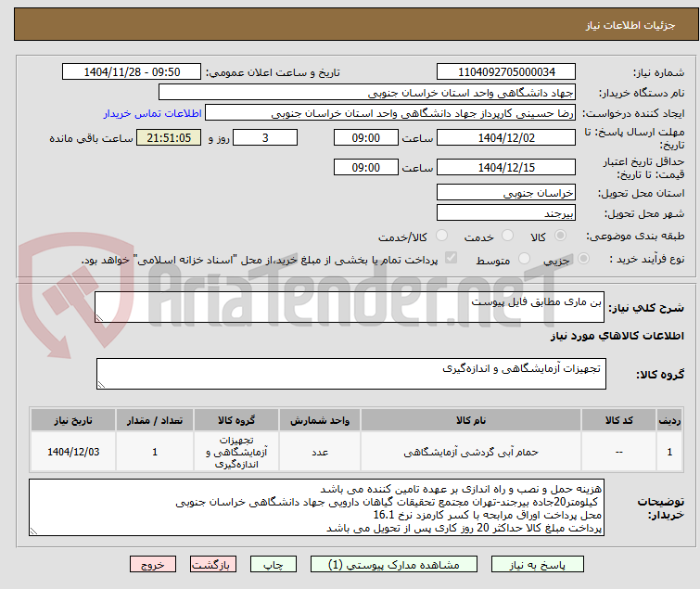Click the چاپ print button

click(x=274, y=565)
